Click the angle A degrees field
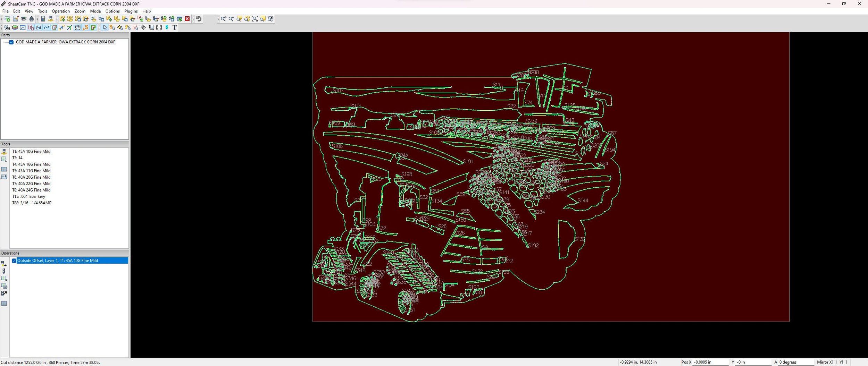Image resolution: width=868 pixels, height=366 pixels. [796, 362]
